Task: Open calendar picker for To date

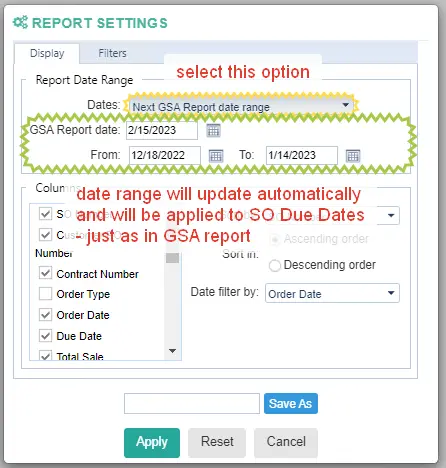Action: click(353, 156)
